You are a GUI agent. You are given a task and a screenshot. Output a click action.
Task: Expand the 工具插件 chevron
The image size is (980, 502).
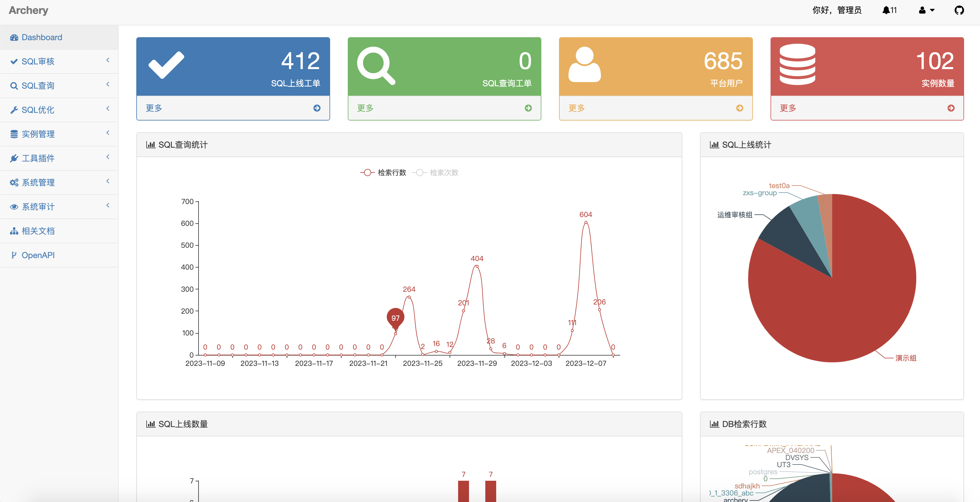point(108,157)
